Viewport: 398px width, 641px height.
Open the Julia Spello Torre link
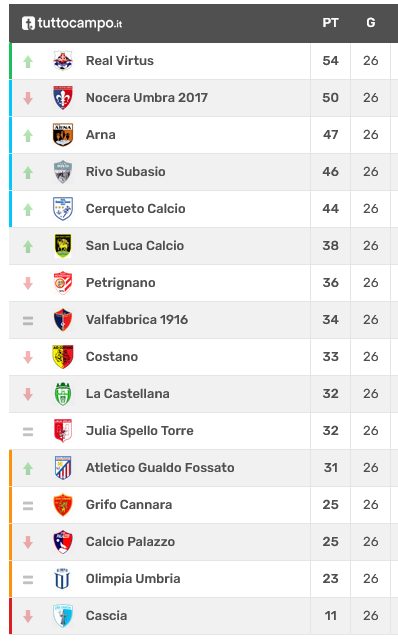click(x=139, y=431)
